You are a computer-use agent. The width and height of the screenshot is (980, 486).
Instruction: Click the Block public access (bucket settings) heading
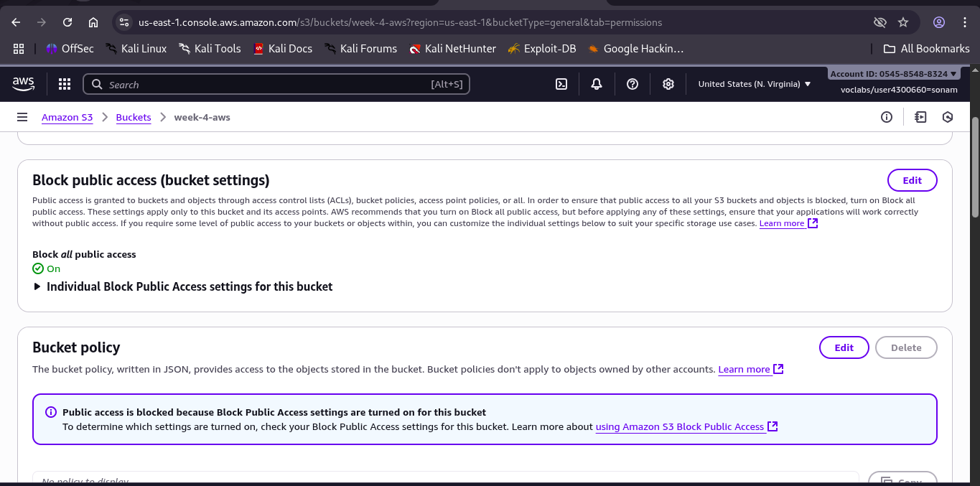[151, 180]
